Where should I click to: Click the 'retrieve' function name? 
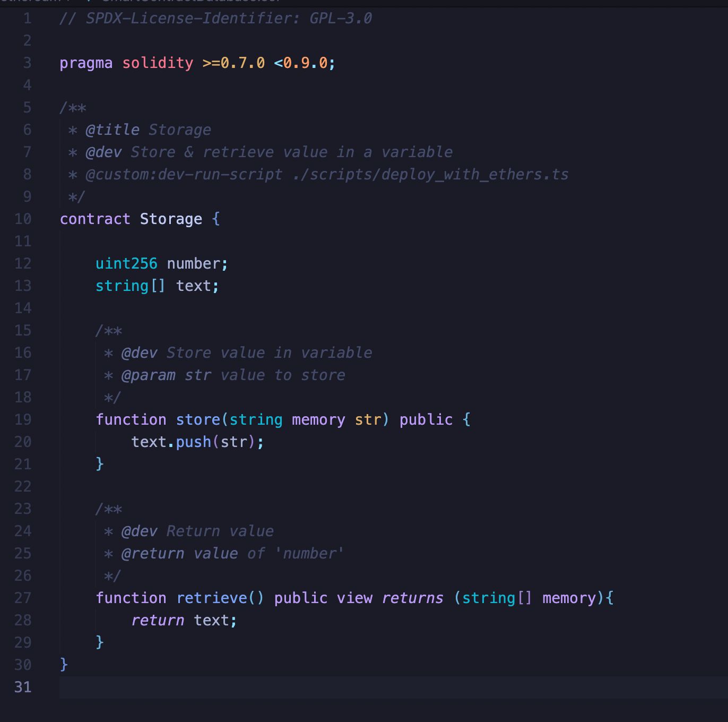pos(211,598)
